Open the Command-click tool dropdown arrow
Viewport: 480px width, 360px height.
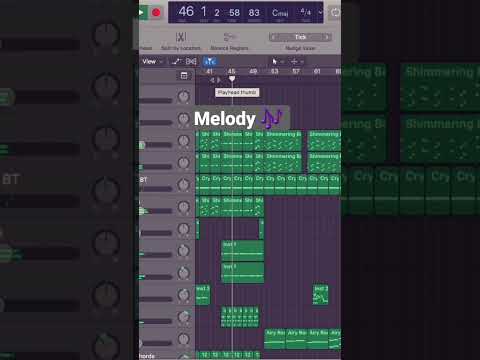(302, 62)
